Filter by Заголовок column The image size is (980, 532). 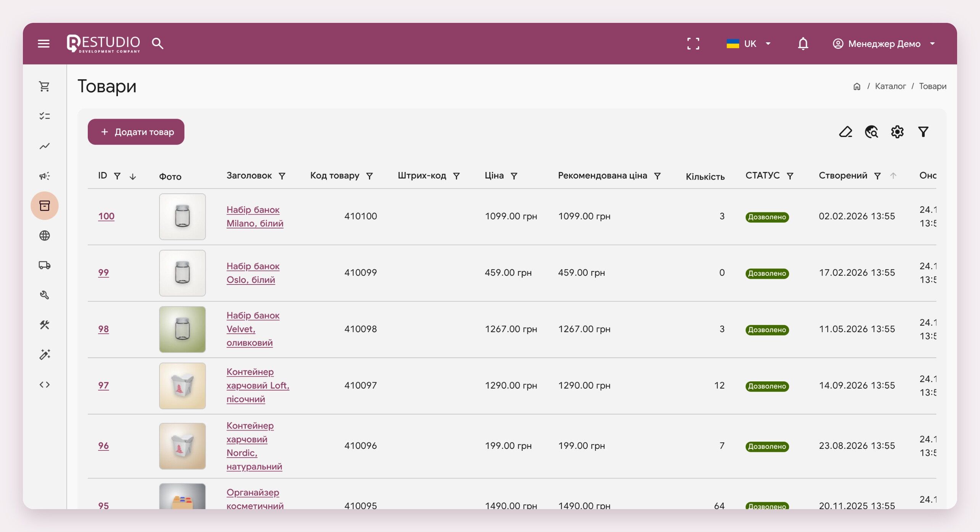[x=282, y=176]
